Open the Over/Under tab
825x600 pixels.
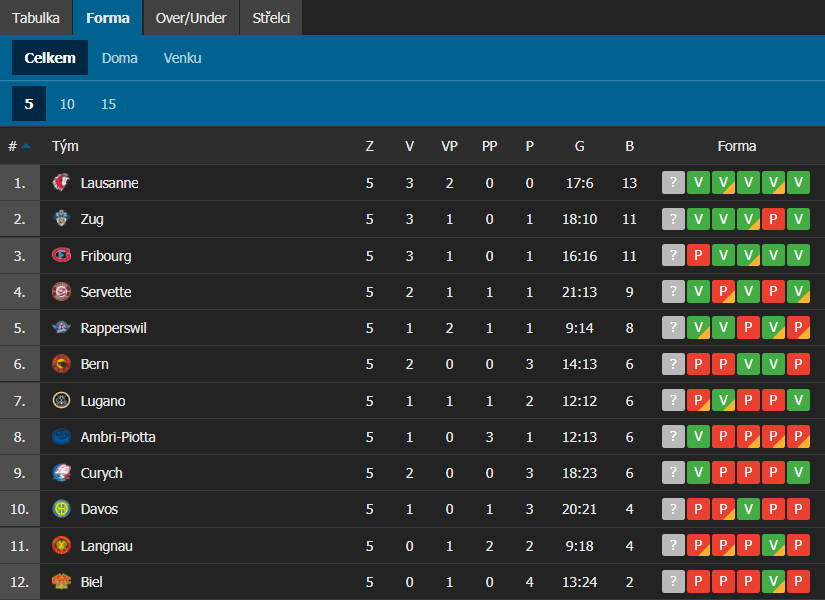point(191,18)
